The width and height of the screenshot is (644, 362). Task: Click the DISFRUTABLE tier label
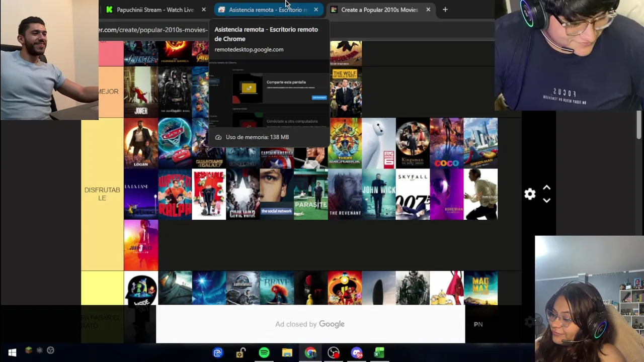(102, 194)
